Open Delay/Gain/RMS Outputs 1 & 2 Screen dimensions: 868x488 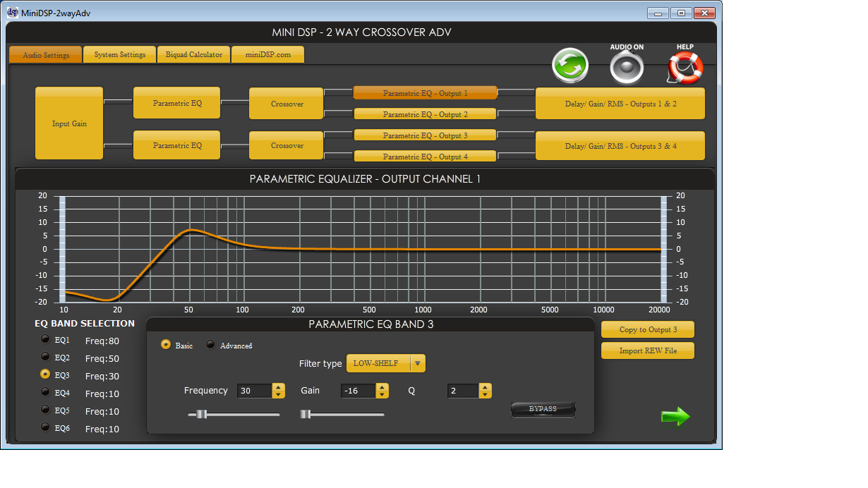point(621,104)
